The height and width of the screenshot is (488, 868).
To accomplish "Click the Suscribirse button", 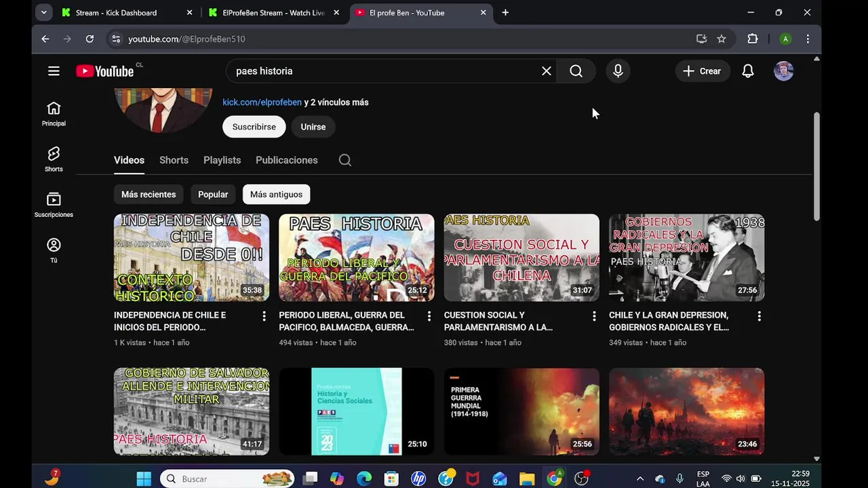I will 254,127.
